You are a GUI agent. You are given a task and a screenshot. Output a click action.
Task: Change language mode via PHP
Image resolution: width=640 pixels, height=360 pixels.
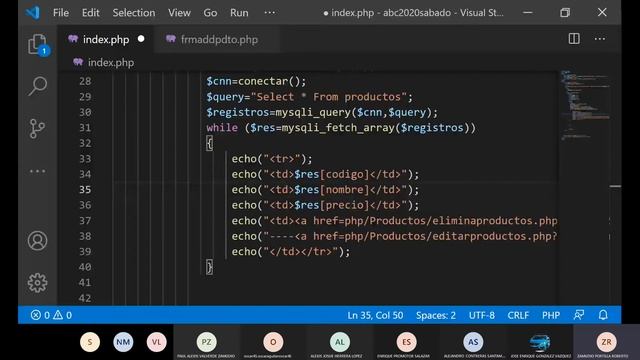click(551, 315)
